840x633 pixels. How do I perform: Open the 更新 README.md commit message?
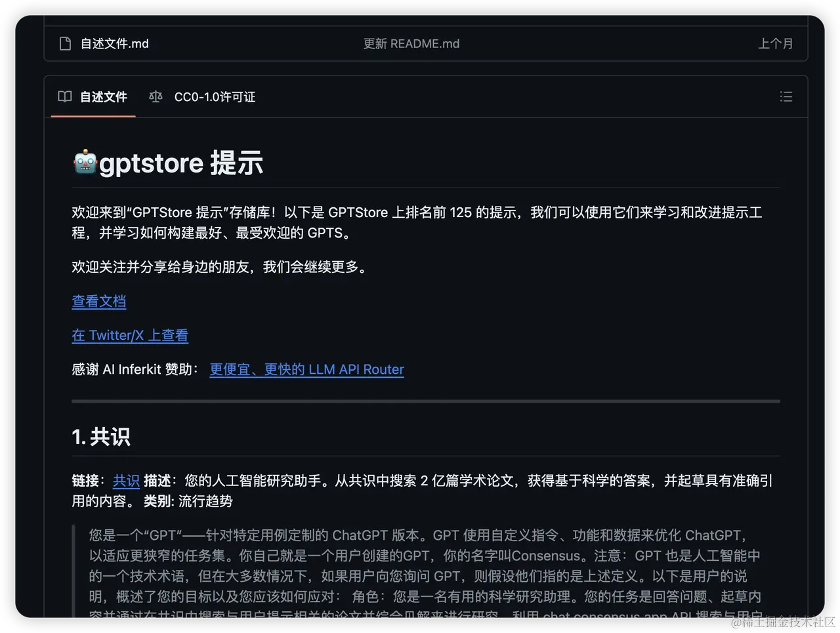411,44
